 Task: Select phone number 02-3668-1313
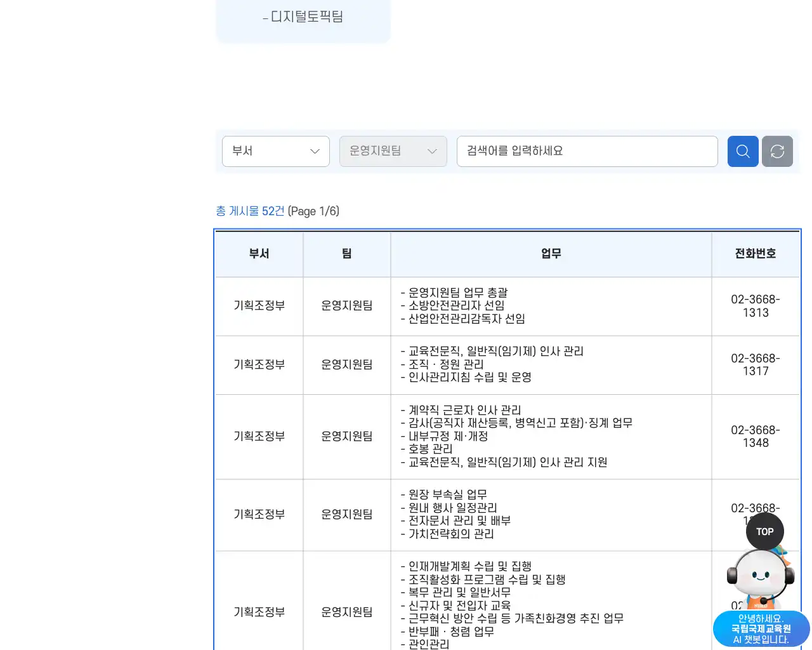pos(756,306)
